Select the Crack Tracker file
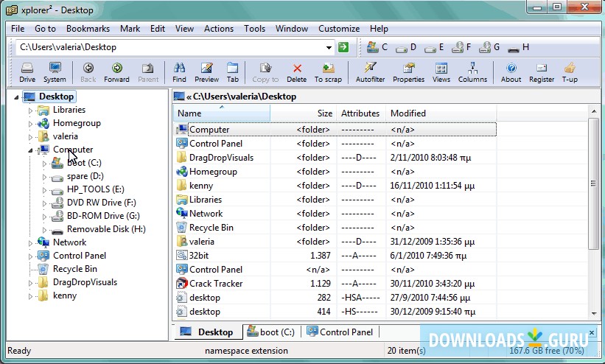 [x=216, y=284]
